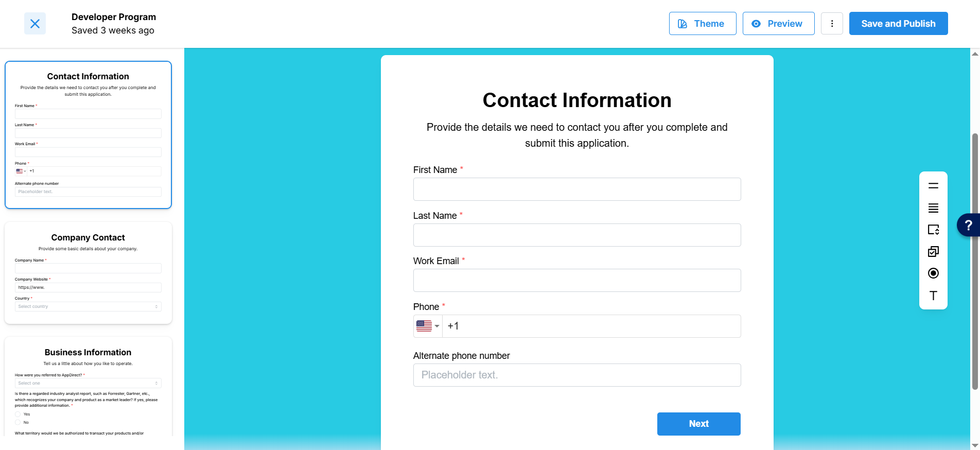Open the phone country flag selector
Screen dimensions: 980x450
click(x=428, y=326)
